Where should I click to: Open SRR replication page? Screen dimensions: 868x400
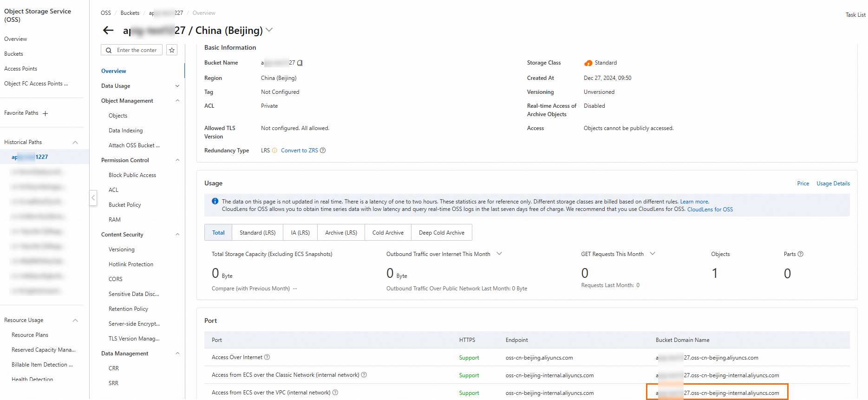click(x=114, y=383)
